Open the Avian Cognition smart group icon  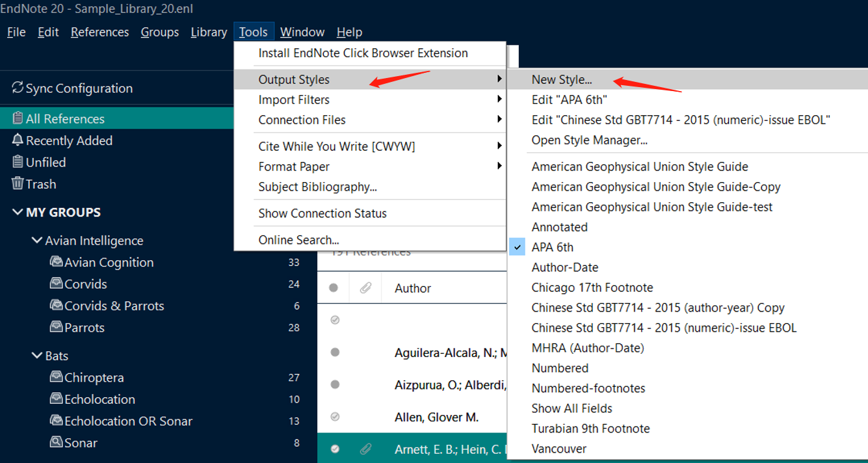(56, 262)
